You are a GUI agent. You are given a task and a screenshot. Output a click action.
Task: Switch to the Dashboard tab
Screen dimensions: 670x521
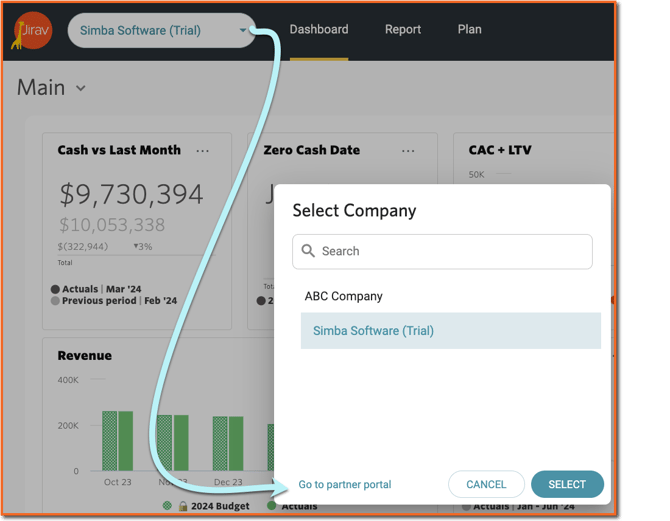[x=319, y=30]
